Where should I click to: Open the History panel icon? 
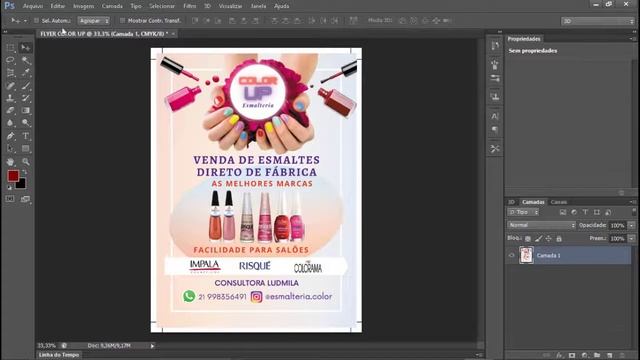(495, 46)
